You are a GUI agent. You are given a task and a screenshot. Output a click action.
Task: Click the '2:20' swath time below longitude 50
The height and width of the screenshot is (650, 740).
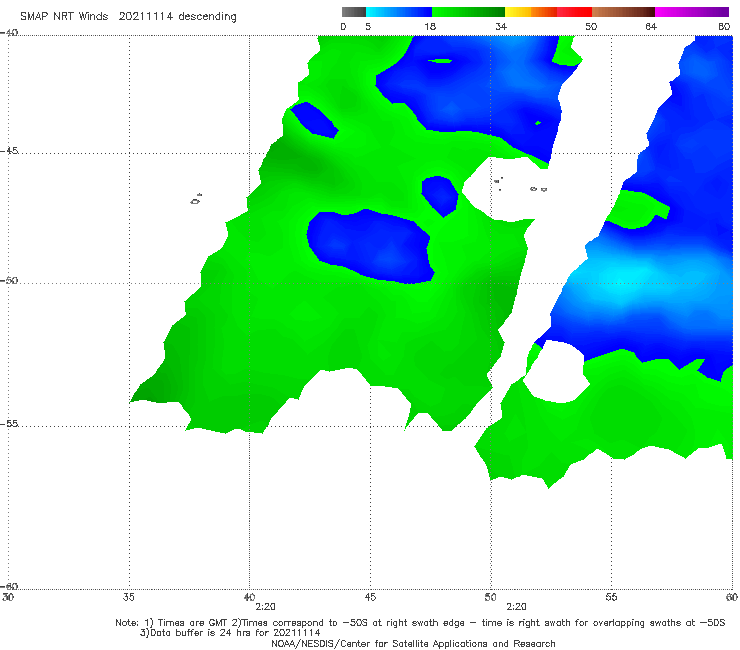click(x=516, y=607)
